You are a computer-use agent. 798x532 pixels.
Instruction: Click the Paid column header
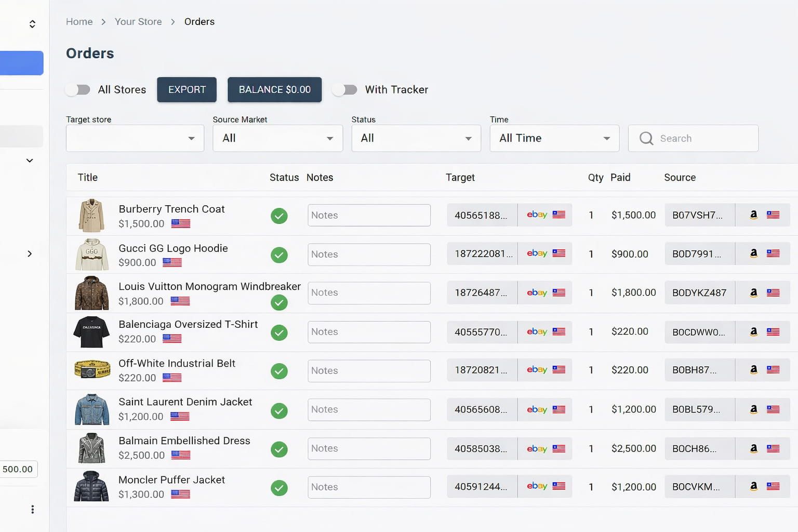tap(620, 177)
